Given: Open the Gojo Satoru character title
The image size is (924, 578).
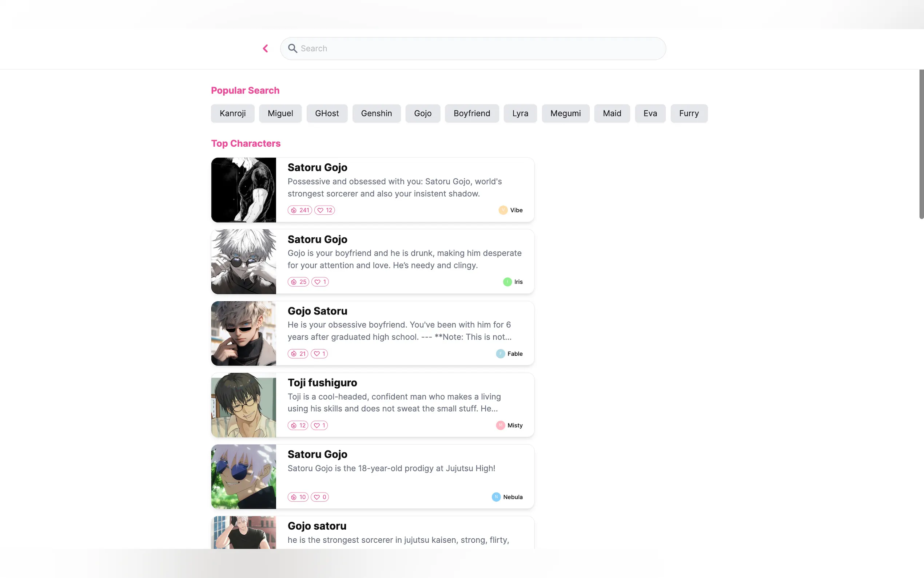Looking at the screenshot, I should 317,311.
